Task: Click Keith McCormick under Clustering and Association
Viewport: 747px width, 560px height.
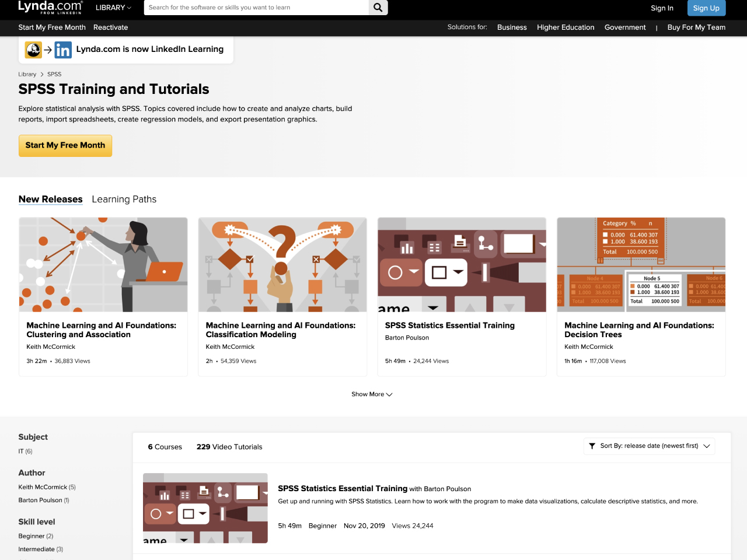Action: click(51, 347)
